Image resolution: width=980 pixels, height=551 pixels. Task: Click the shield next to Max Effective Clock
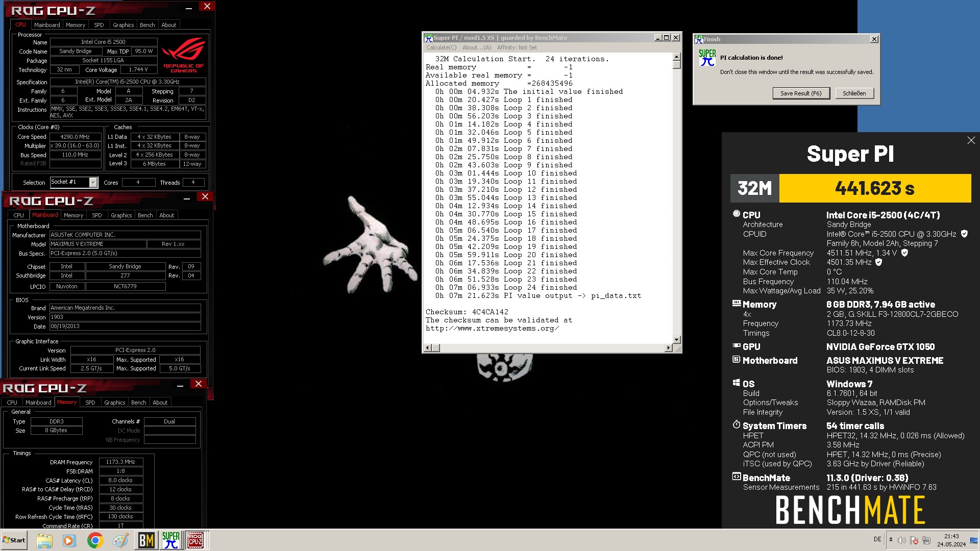click(878, 262)
